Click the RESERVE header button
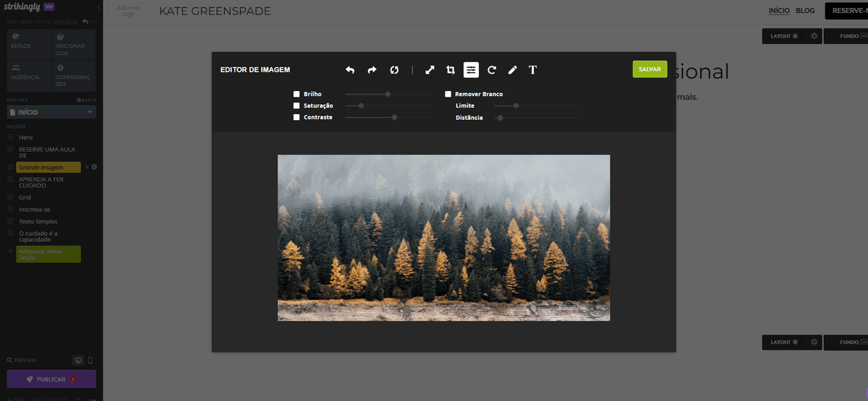This screenshot has height=401, width=868. pos(846,11)
